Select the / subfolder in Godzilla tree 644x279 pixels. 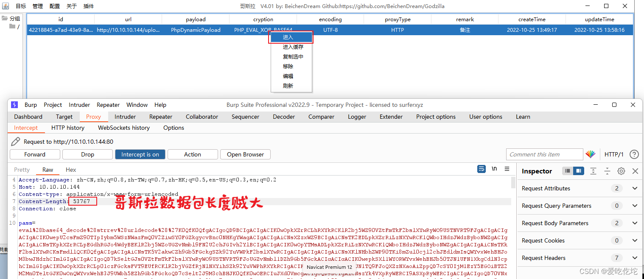point(14,26)
